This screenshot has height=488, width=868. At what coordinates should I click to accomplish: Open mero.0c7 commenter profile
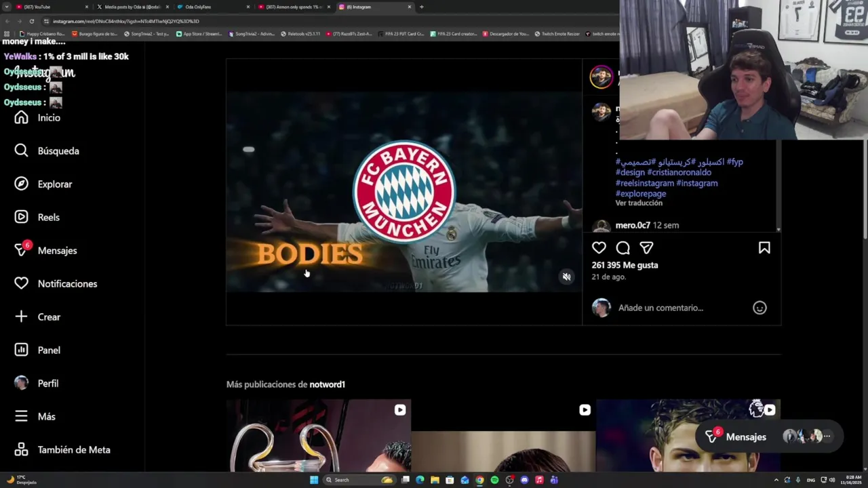click(x=633, y=225)
